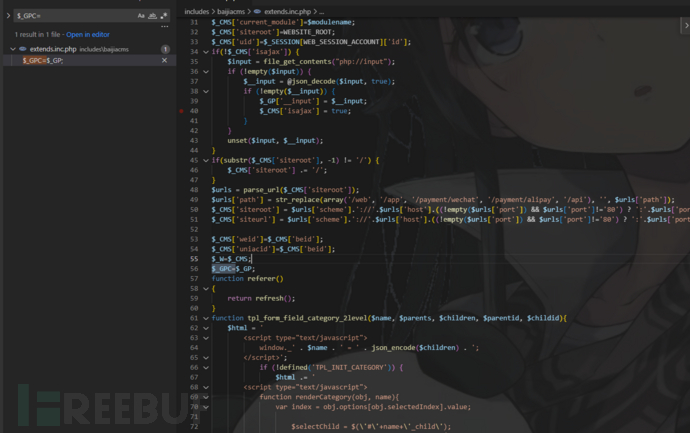Click return refresh(); on line 59
Screen dimensions: 690x433
[x=261, y=298]
